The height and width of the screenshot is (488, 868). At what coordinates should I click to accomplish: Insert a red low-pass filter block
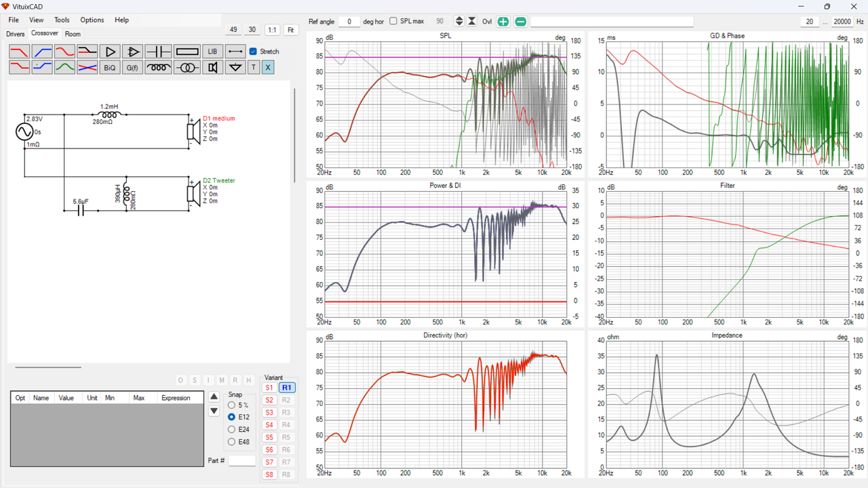(x=19, y=52)
